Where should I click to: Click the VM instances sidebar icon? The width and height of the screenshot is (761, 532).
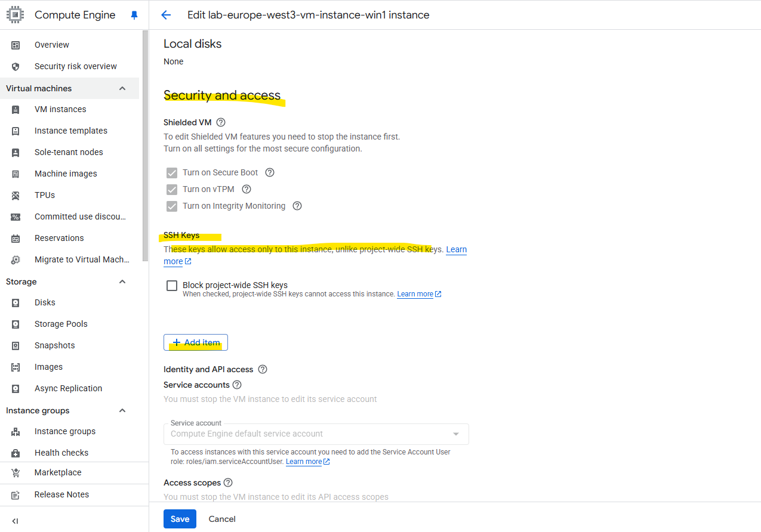[16, 109]
